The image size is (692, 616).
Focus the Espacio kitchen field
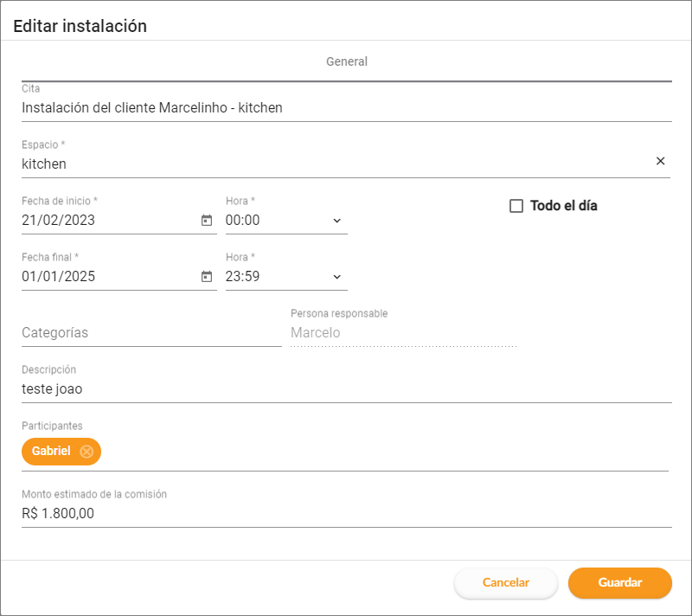tap(329, 164)
